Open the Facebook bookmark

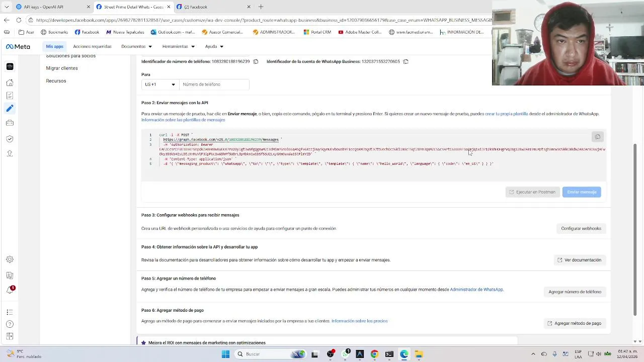[x=87, y=32]
